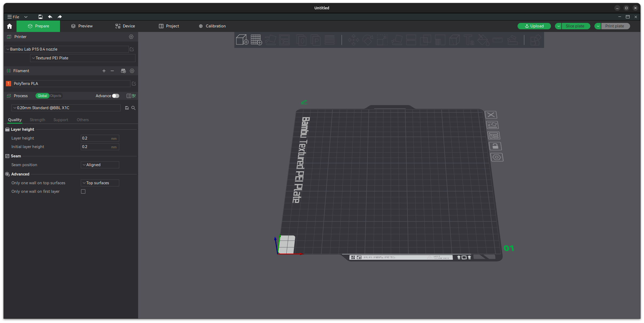The height and width of the screenshot is (323, 644).
Task: Click the orange filament 1 color swatch
Action: coord(8,84)
